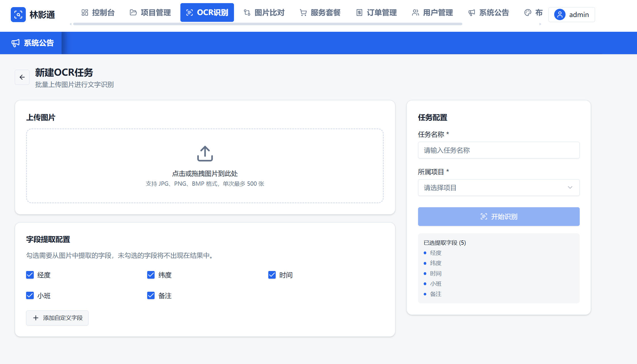The width and height of the screenshot is (637, 364).
Task: Click the 小班 entry in the selected fields list
Action: 436,284
